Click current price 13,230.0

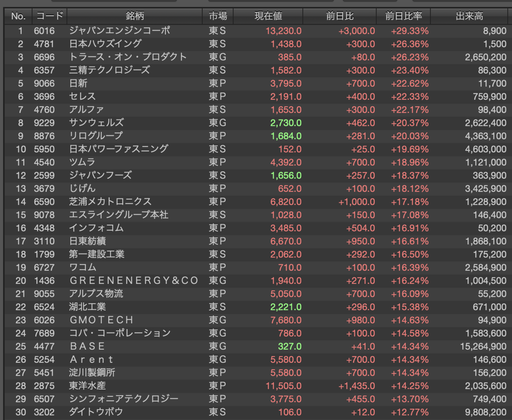[x=283, y=31]
